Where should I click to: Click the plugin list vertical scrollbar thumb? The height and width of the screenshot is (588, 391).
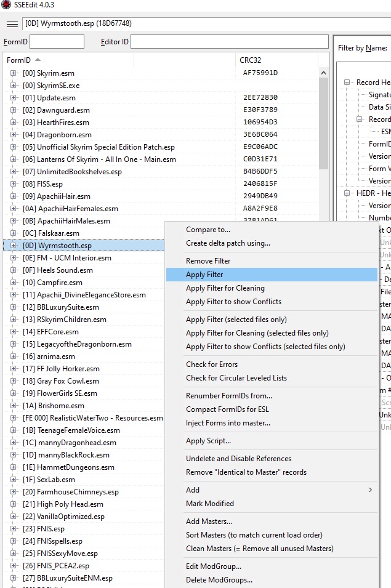pos(323,124)
